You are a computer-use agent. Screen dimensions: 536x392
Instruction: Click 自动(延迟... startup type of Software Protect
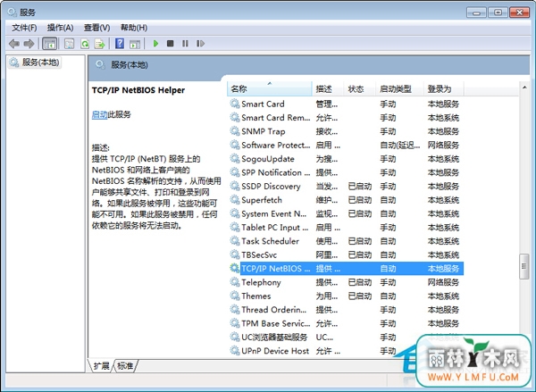coord(399,145)
